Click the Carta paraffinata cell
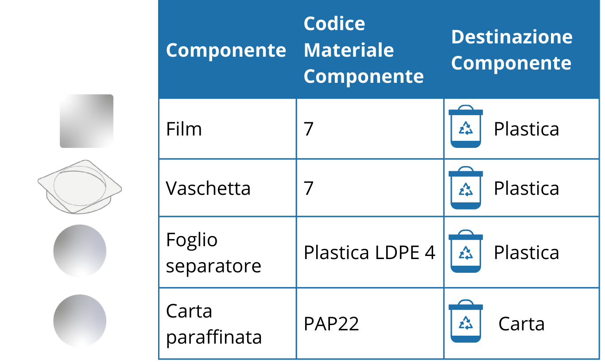 tap(228, 324)
